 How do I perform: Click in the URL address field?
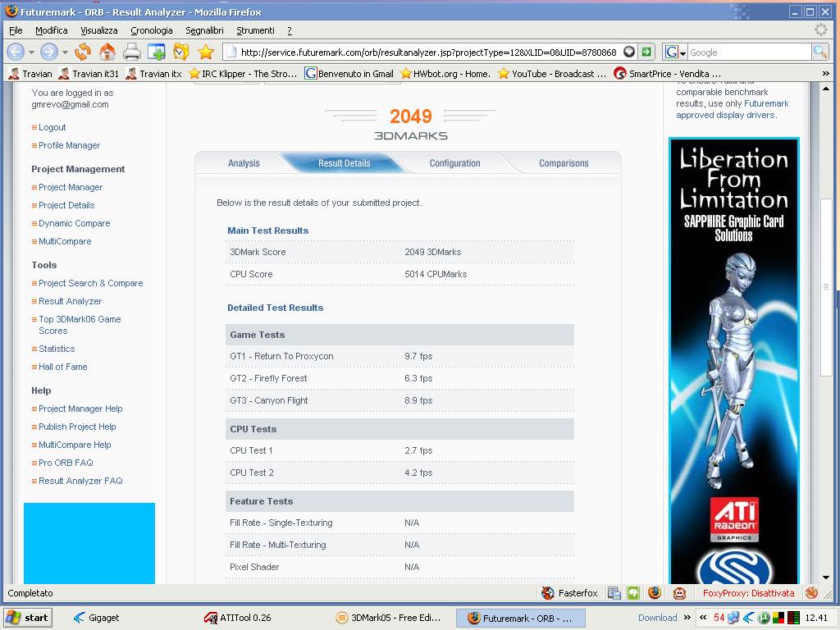[428, 52]
